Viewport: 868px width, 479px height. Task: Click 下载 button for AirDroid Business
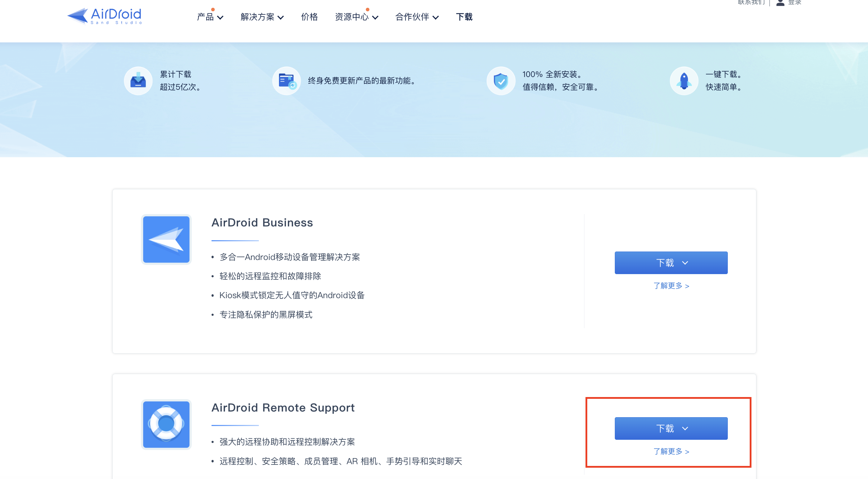671,263
